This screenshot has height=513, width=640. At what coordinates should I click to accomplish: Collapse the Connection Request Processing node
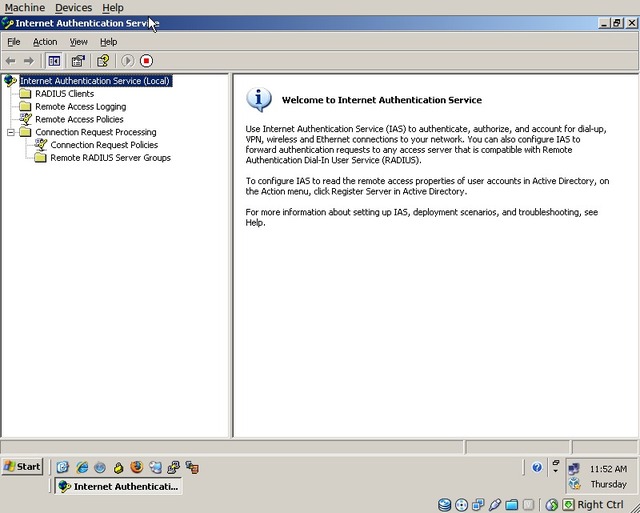click(11, 132)
